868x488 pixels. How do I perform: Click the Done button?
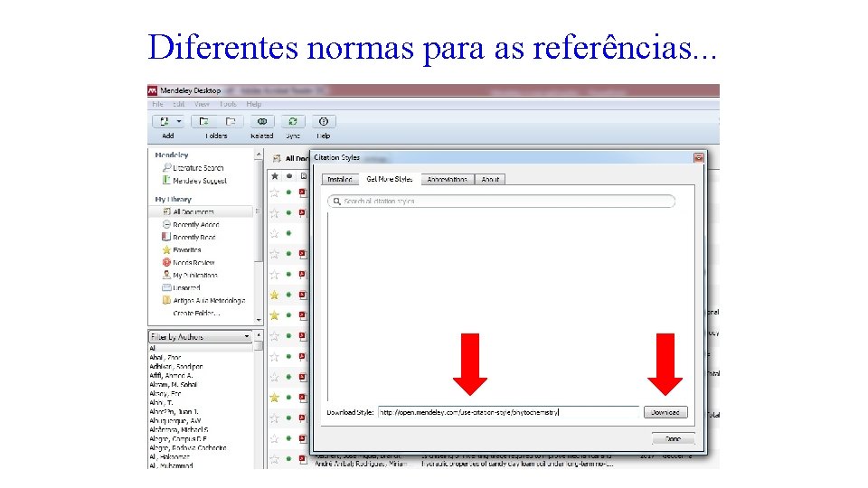pyautogui.click(x=673, y=438)
